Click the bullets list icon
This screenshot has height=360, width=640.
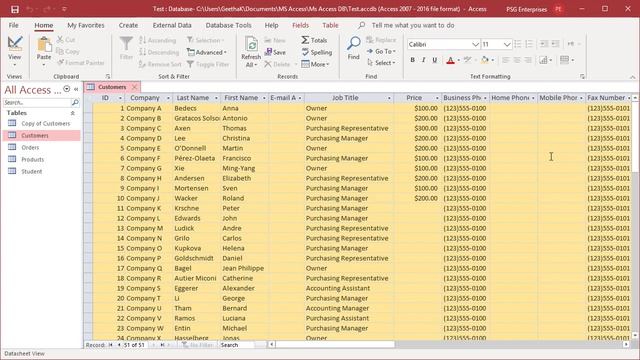(x=518, y=44)
